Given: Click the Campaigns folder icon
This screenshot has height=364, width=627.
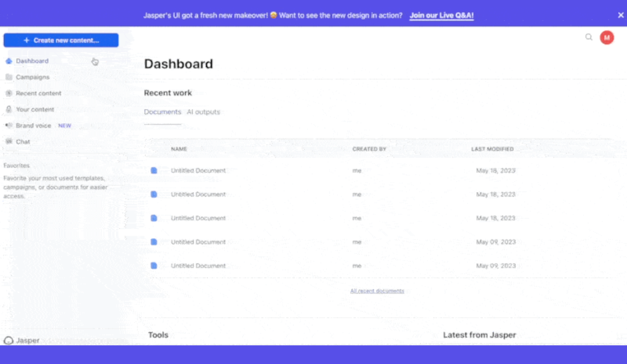Looking at the screenshot, I should tap(9, 77).
